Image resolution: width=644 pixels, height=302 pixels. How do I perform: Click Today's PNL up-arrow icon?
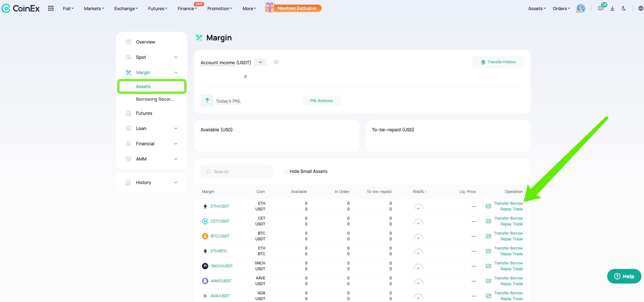coord(207,101)
